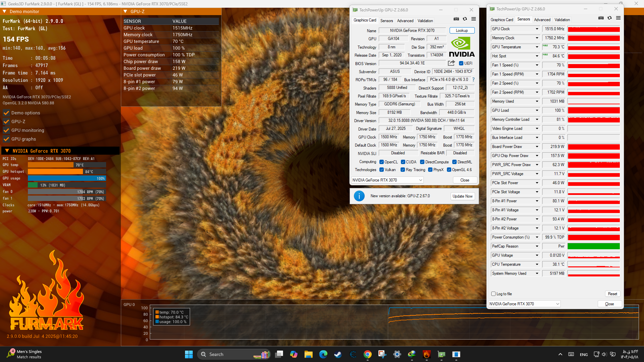Screen dimensions: 644x362
Task: Toggle Demo options checkbox in FurMark
Action: coord(6,113)
